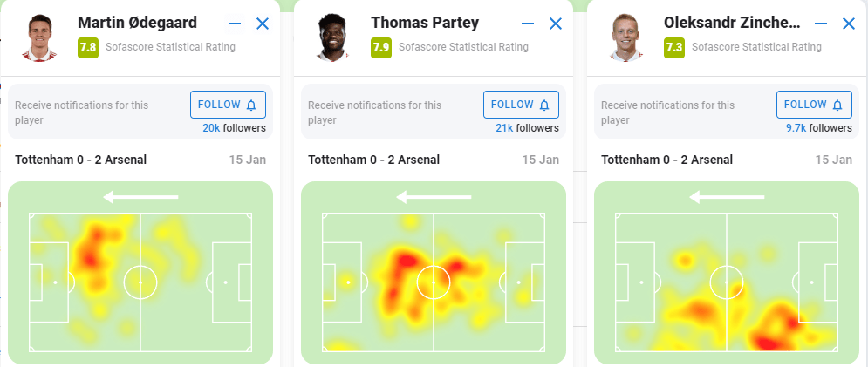
Task: Close Thomas Partey's player card
Action: [x=556, y=24]
